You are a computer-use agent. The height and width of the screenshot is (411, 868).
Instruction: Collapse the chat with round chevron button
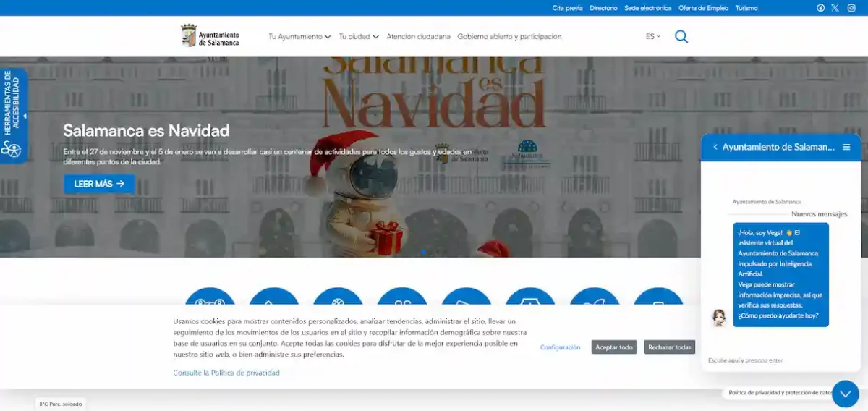846,394
